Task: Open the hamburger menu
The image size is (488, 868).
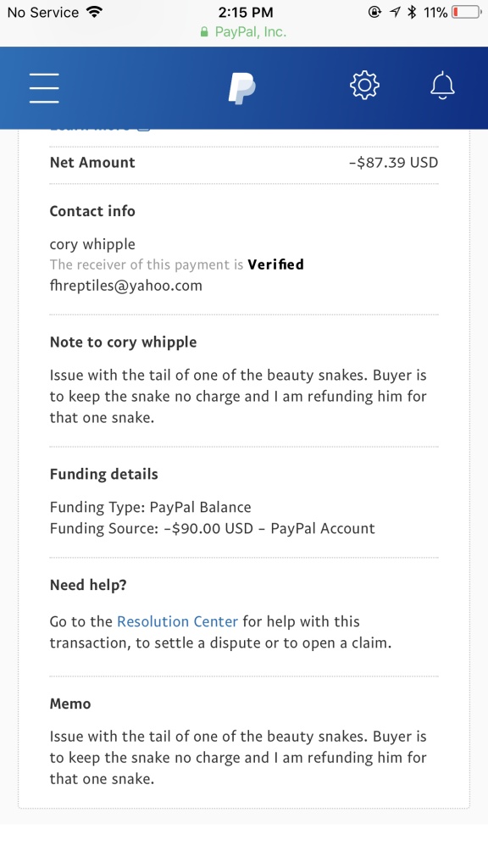Action: tap(44, 87)
